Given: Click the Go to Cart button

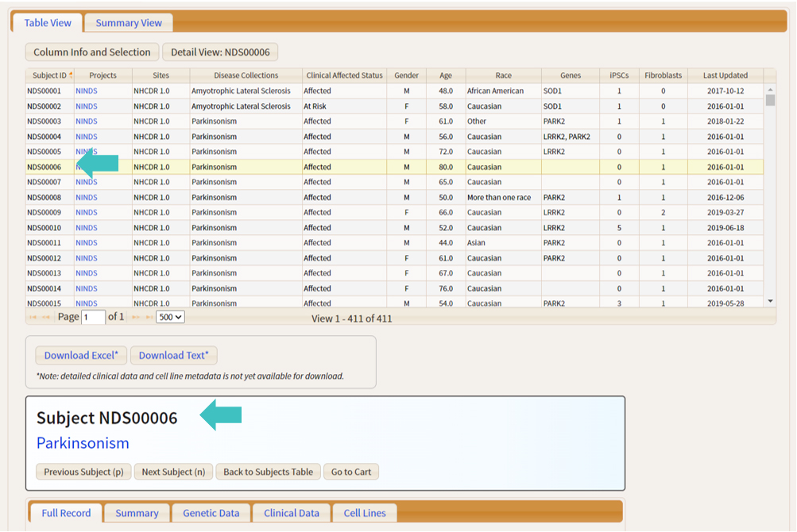Looking at the screenshot, I should [351, 472].
